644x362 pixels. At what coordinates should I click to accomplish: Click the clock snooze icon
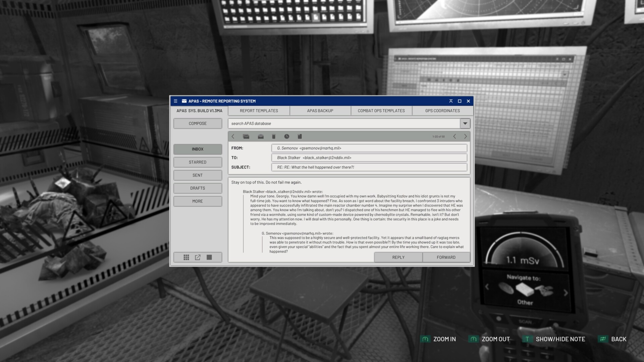coord(287,136)
